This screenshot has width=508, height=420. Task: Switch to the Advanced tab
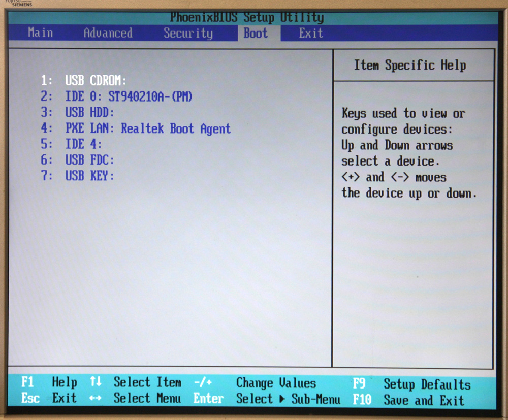point(108,33)
